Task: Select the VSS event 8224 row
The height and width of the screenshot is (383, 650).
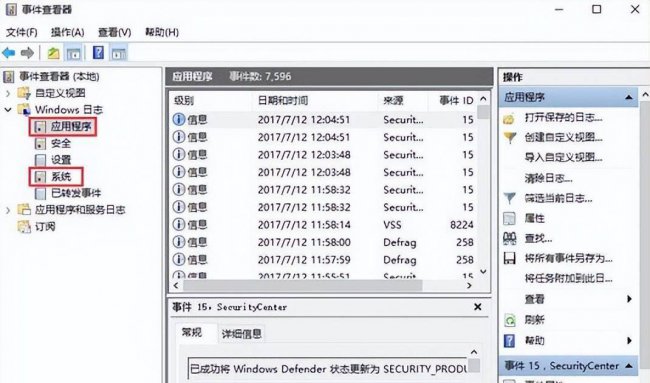Action: click(x=323, y=225)
